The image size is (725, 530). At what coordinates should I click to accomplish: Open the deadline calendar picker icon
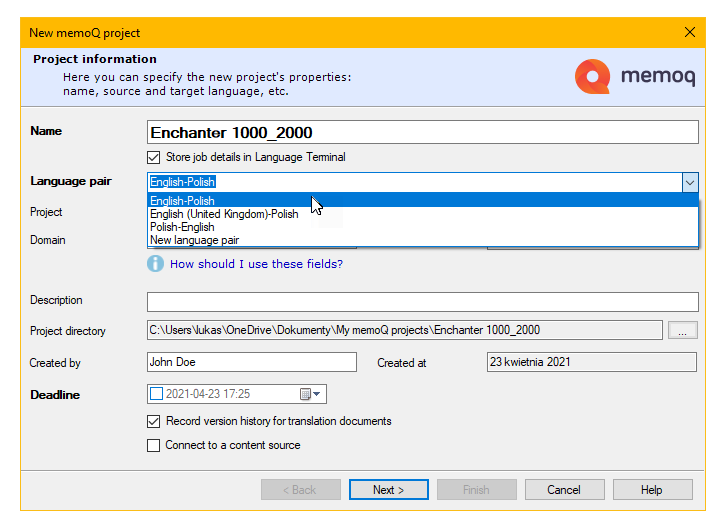click(x=310, y=394)
